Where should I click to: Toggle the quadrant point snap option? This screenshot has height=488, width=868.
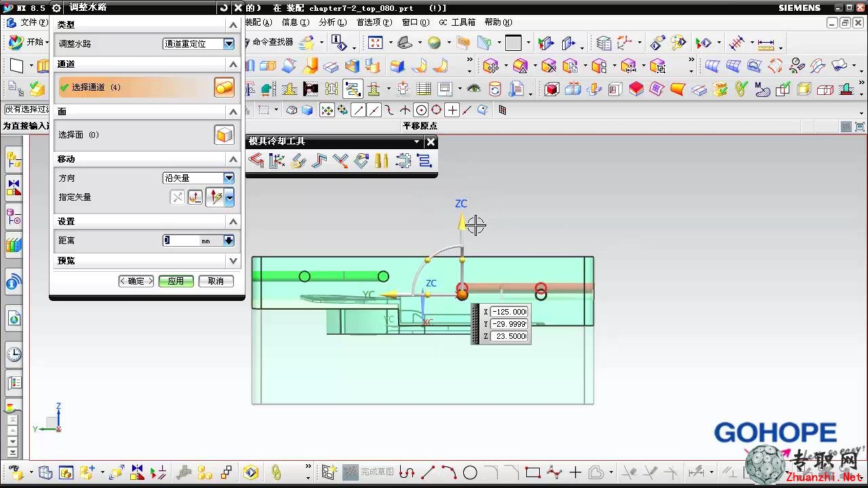click(x=437, y=110)
